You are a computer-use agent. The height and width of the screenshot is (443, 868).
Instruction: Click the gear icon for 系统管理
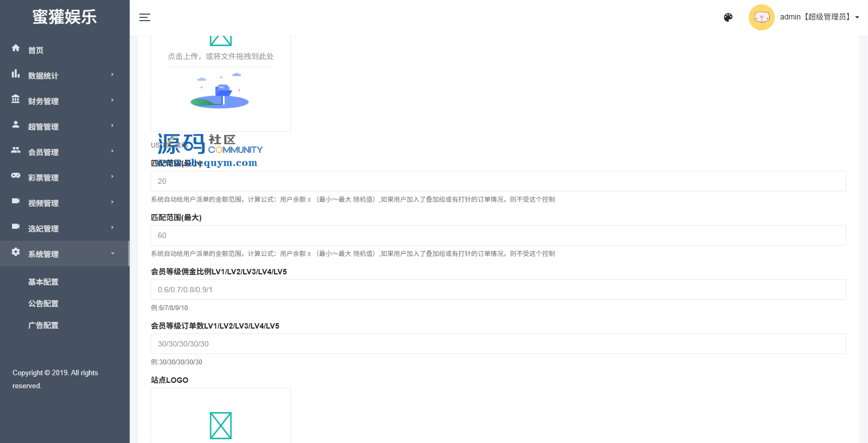16,252
